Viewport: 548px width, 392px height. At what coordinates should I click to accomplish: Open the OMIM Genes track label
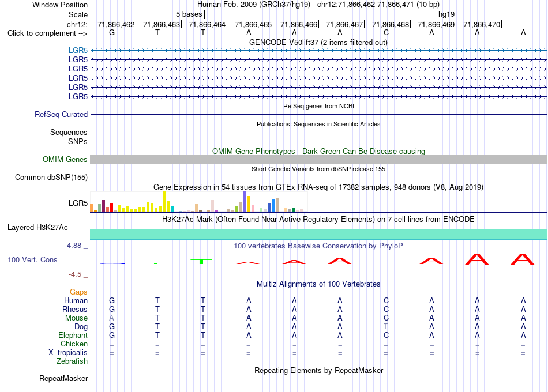(x=65, y=159)
